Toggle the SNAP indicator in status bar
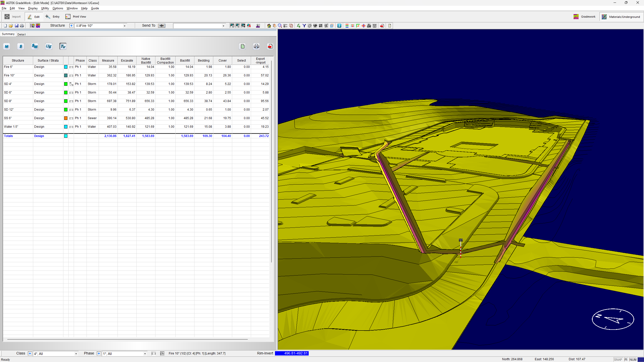The image size is (644, 362). [x=618, y=359]
